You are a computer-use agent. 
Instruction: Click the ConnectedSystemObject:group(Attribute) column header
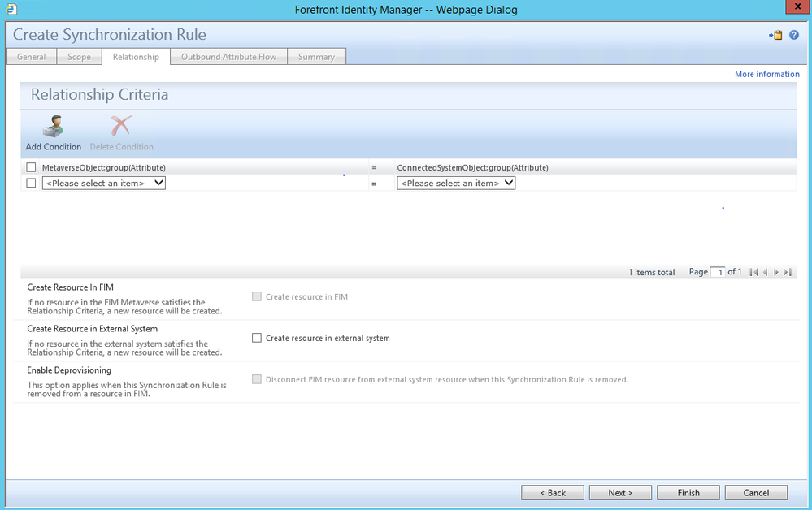[x=472, y=167]
